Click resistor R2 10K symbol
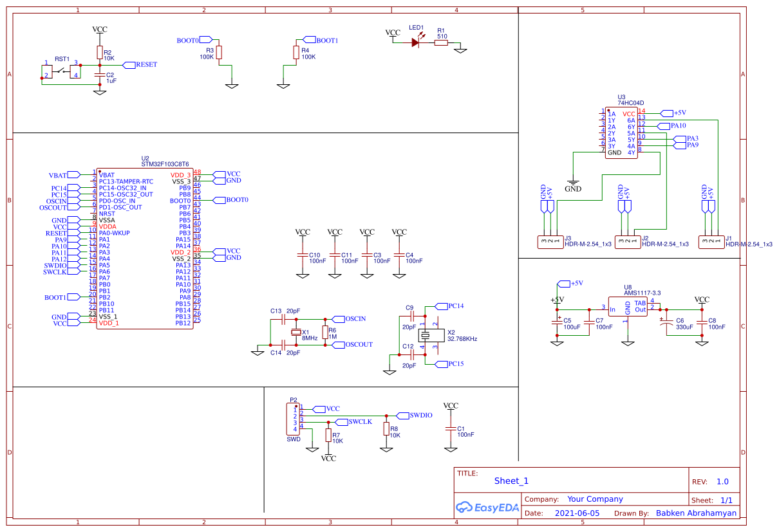 (x=99, y=53)
